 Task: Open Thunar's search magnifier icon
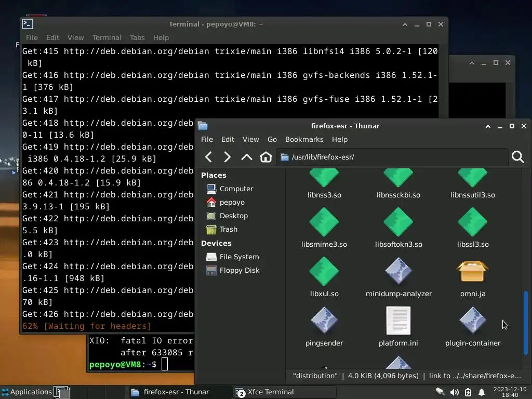pyautogui.click(x=518, y=157)
